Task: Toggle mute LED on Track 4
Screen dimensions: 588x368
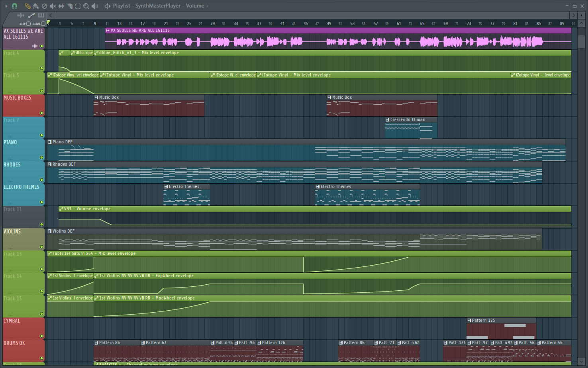Action: click(x=41, y=69)
